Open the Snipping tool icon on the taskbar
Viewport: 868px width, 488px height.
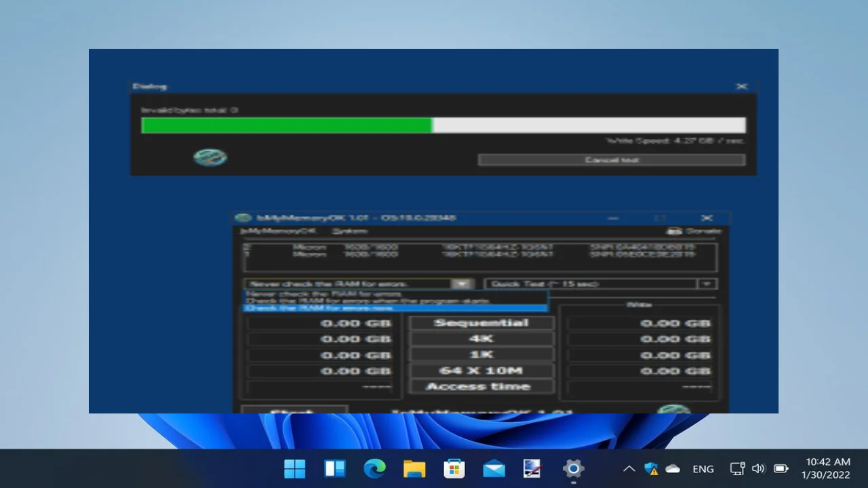click(533, 468)
